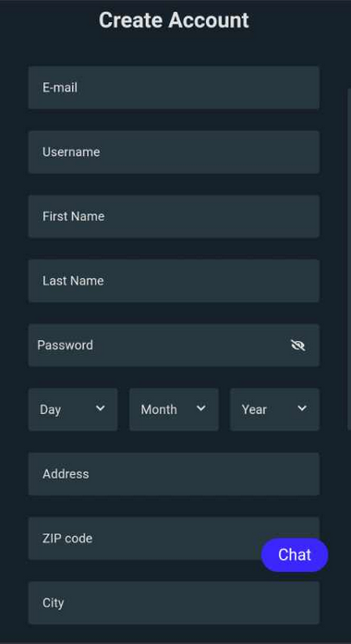Screen dimensions: 351x644
Task: Click the Create Account heading
Action: tap(174, 20)
